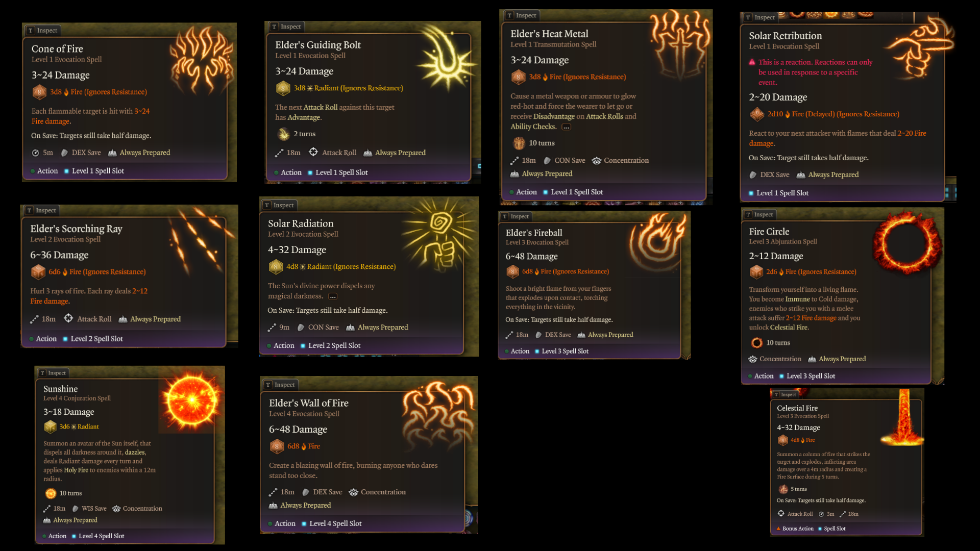Image resolution: width=980 pixels, height=551 pixels.
Task: Expand Solar Radiation description ellipsis
Action: pyautogui.click(x=333, y=296)
